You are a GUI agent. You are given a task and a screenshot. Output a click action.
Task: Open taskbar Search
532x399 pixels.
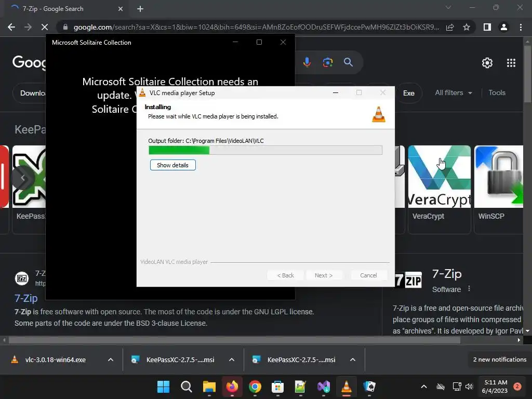187,387
